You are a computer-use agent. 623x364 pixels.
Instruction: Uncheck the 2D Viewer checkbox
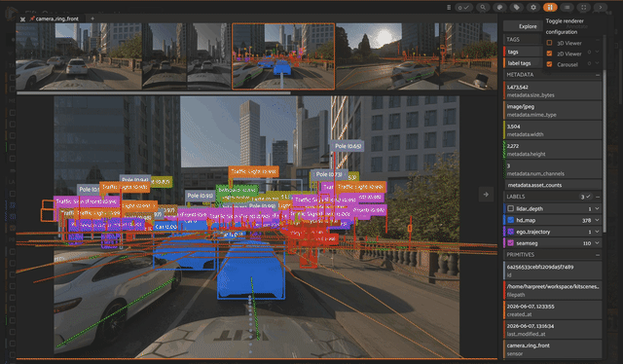pyautogui.click(x=549, y=54)
